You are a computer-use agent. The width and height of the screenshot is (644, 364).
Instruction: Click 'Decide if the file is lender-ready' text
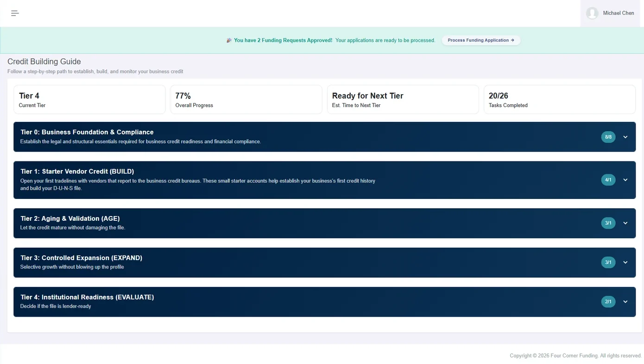pos(56,307)
